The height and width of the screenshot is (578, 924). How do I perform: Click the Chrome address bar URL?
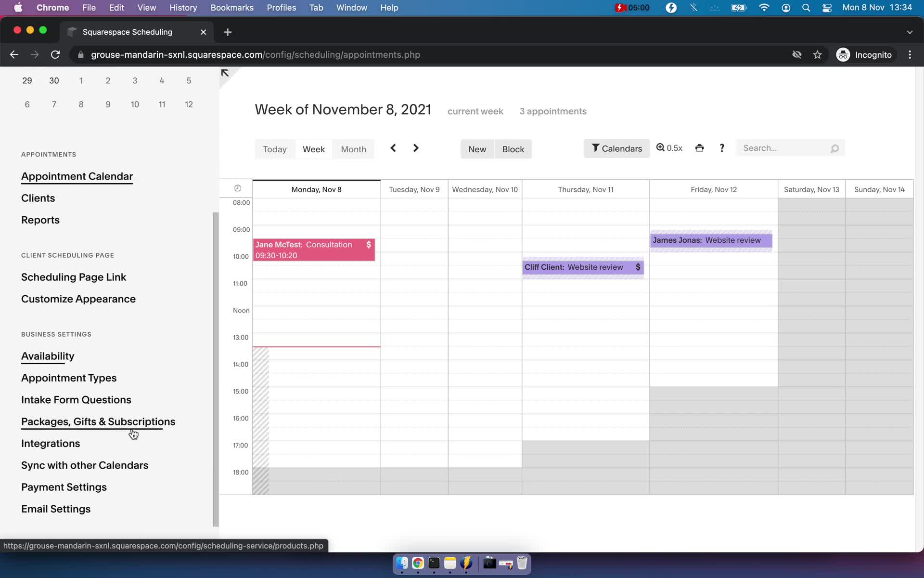[x=255, y=54]
